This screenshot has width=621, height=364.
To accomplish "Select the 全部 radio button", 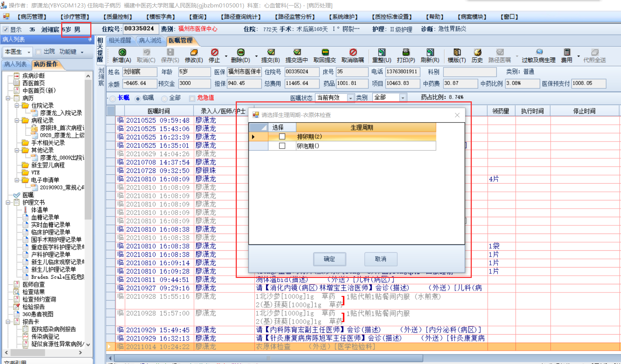I will pos(164,98).
